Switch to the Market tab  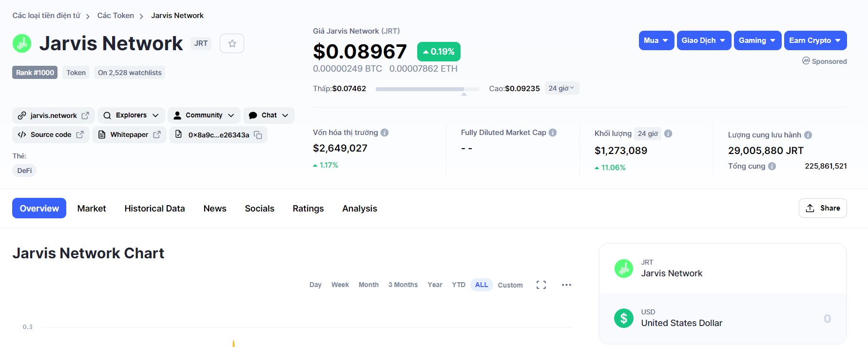(x=92, y=208)
